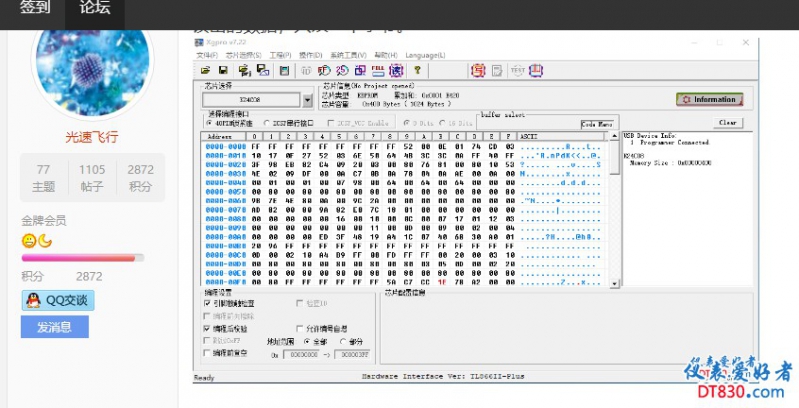
Task: Click the Open file toolbar icon
Action: coord(205,70)
